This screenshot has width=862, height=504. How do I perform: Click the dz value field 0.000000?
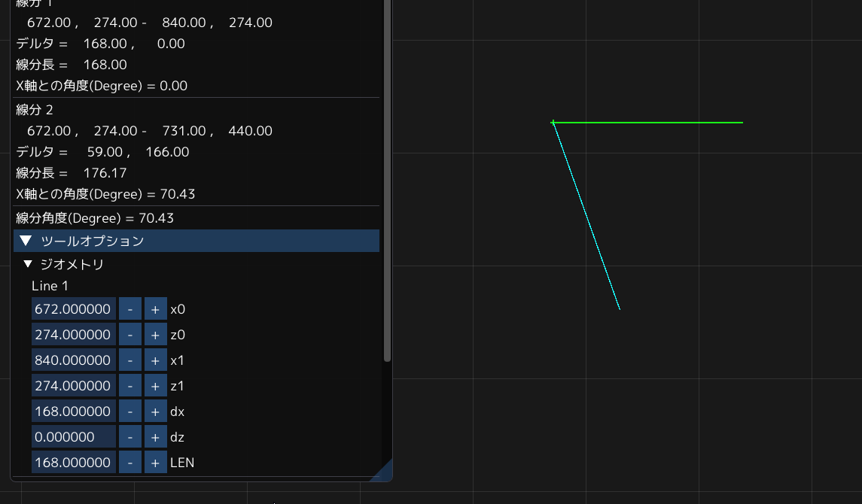coord(74,437)
